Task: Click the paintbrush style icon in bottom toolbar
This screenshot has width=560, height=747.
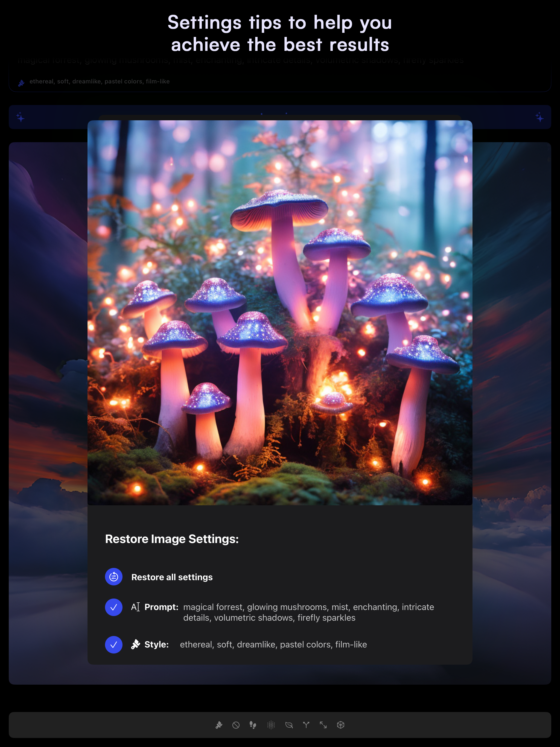Action: pyautogui.click(x=219, y=725)
